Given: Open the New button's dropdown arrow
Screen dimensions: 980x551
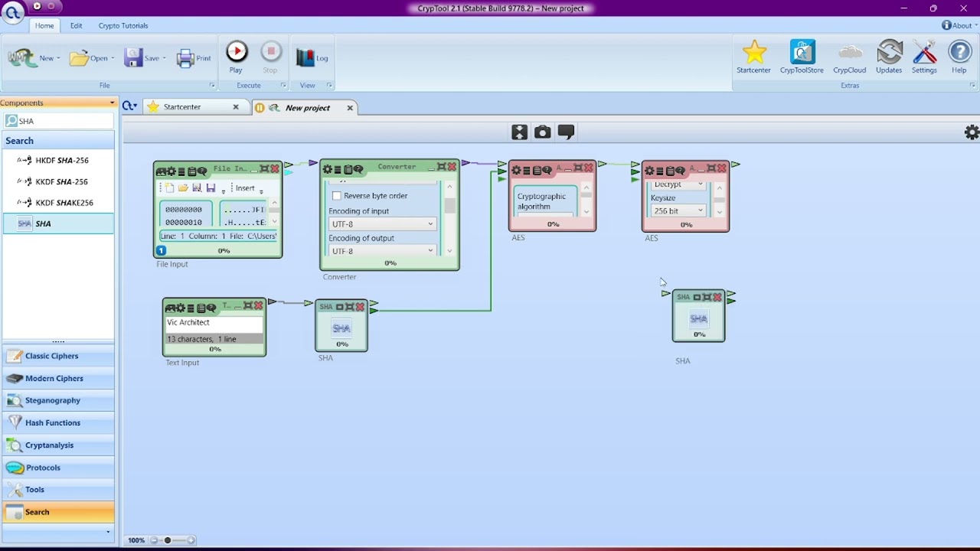Looking at the screenshot, I should [59, 58].
